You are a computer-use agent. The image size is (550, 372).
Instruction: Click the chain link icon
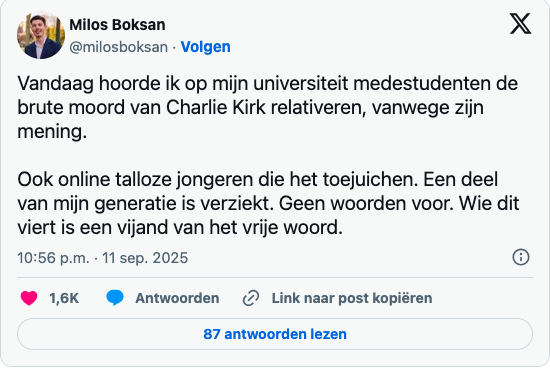[251, 298]
